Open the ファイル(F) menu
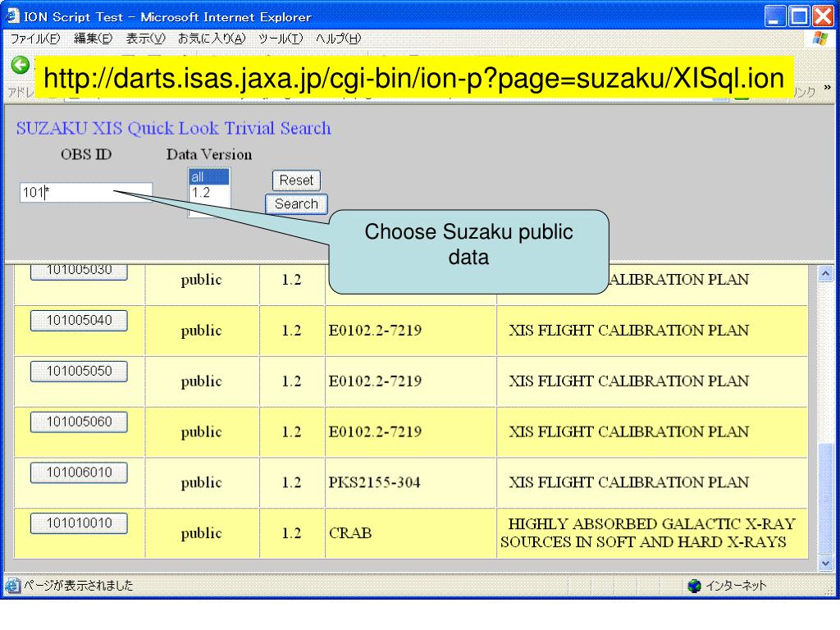 pyautogui.click(x=35, y=39)
